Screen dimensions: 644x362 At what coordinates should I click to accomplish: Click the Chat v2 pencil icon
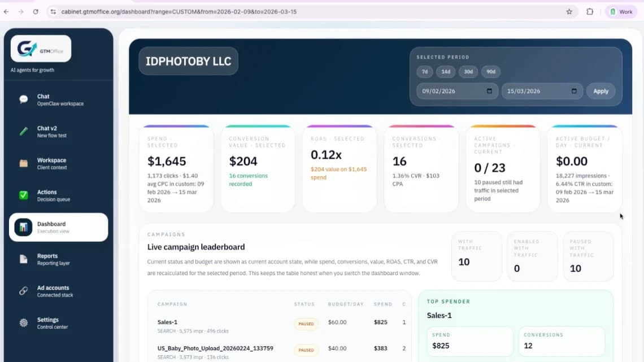click(x=23, y=132)
